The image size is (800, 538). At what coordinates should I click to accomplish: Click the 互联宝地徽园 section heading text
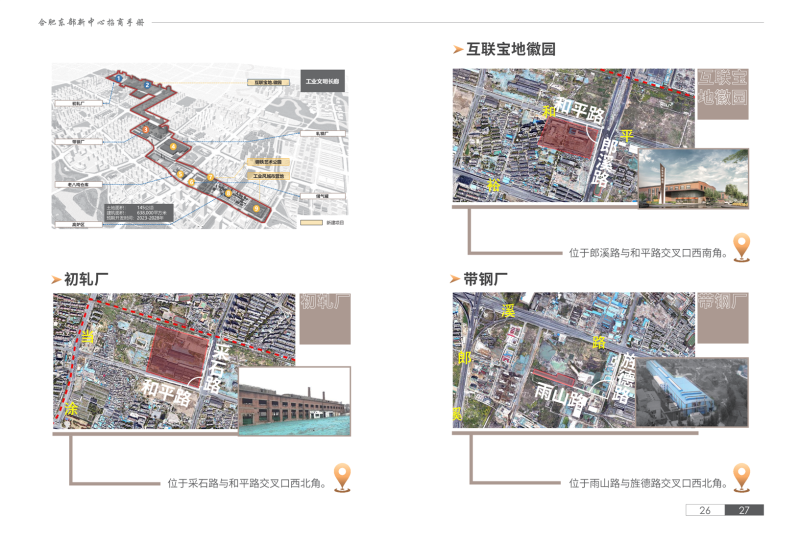click(511, 49)
